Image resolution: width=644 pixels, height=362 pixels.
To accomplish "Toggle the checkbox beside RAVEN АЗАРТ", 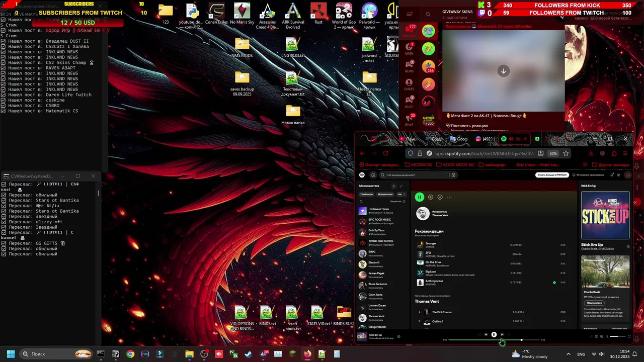I will point(4,68).
